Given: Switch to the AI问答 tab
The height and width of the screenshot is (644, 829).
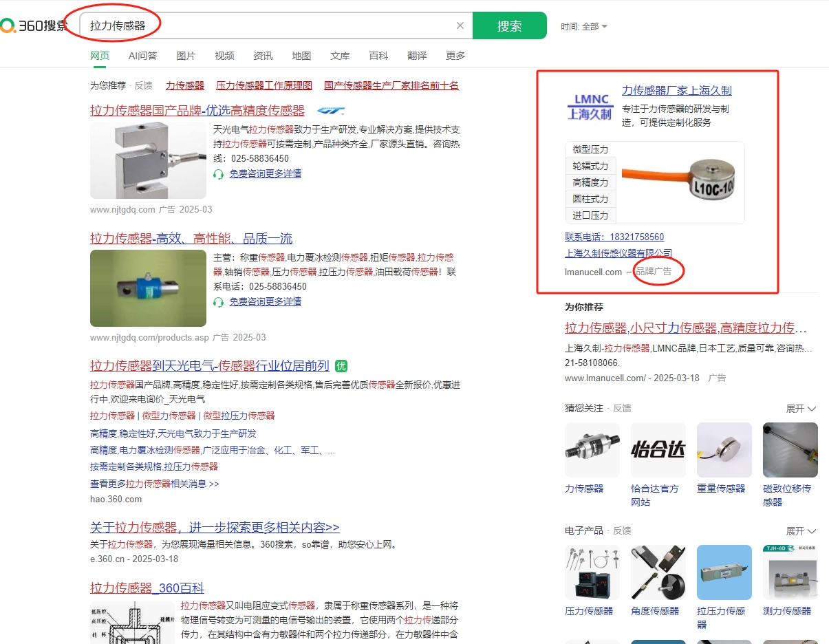Looking at the screenshot, I should click(142, 56).
